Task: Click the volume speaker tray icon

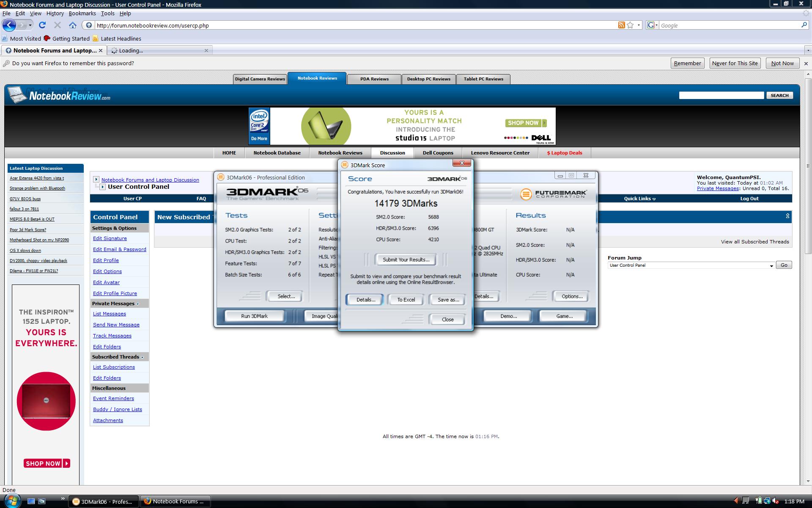Action: (x=776, y=501)
